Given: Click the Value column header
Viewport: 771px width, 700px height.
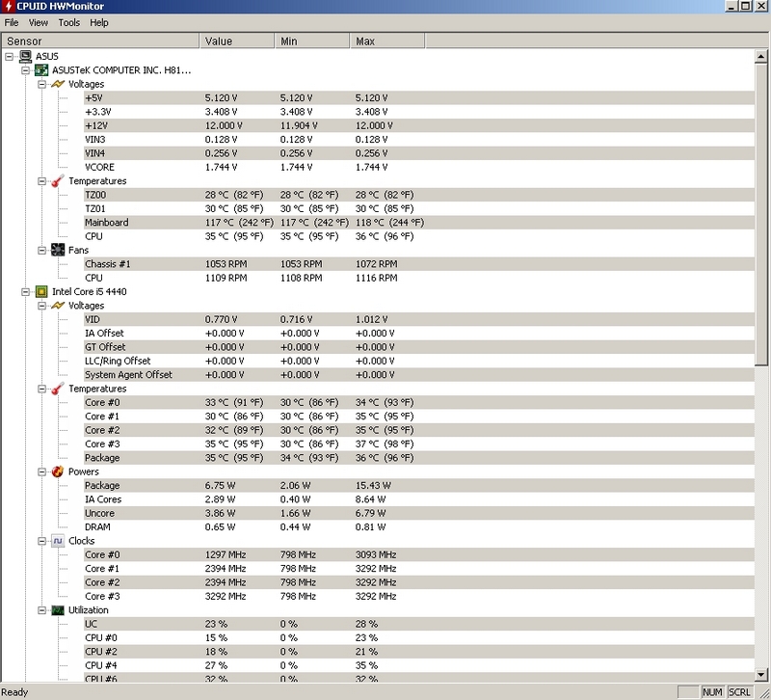Looking at the screenshot, I should coord(237,40).
